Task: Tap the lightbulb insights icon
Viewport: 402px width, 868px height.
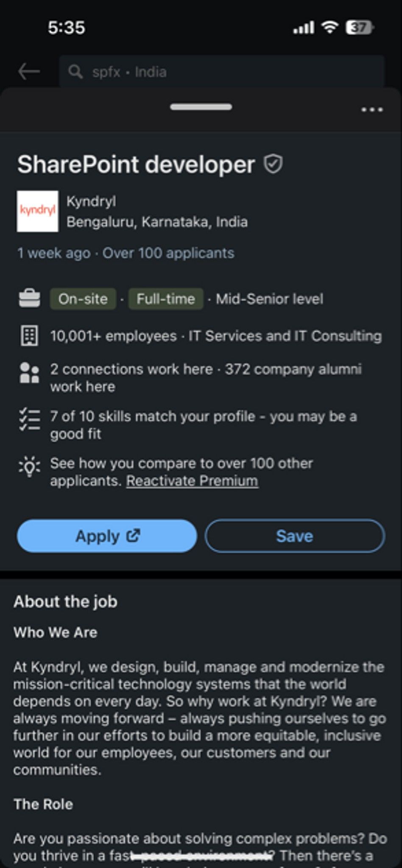Action: pyautogui.click(x=29, y=467)
